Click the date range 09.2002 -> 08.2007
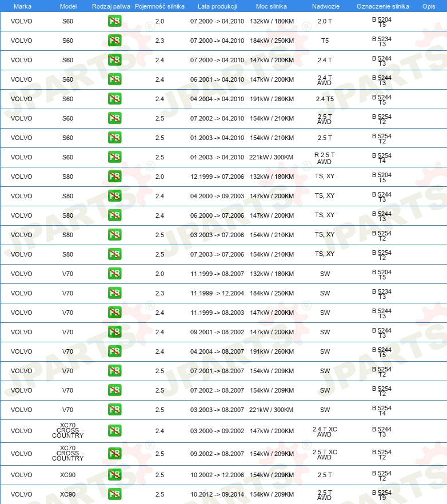The height and width of the screenshot is (504, 447). pyautogui.click(x=217, y=454)
